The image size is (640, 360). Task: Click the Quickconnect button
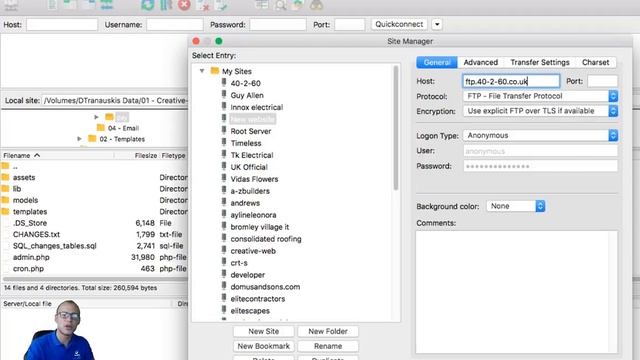(399, 24)
